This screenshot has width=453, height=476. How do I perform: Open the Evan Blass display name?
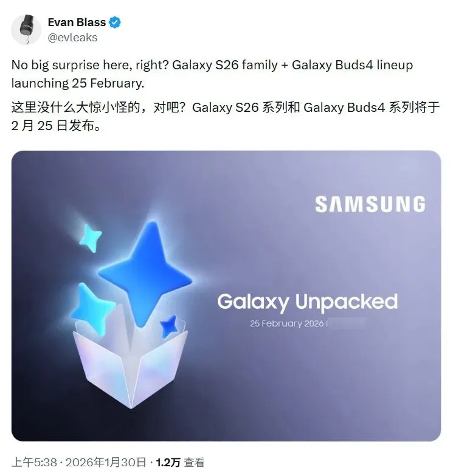(x=77, y=22)
